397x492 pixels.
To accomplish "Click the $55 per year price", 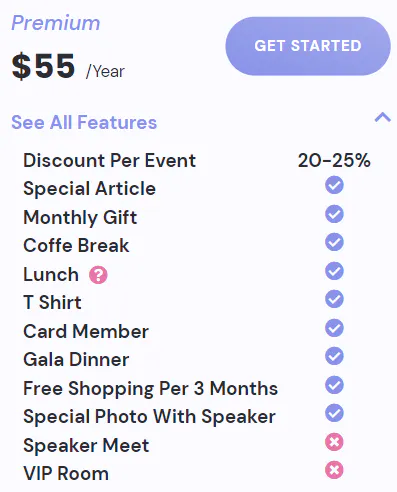I will tap(68, 66).
